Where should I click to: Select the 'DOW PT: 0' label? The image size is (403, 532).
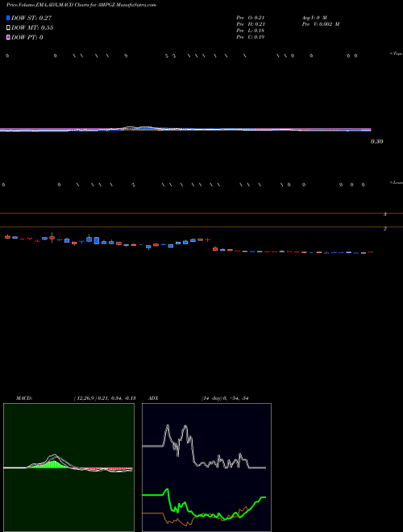coord(27,37)
